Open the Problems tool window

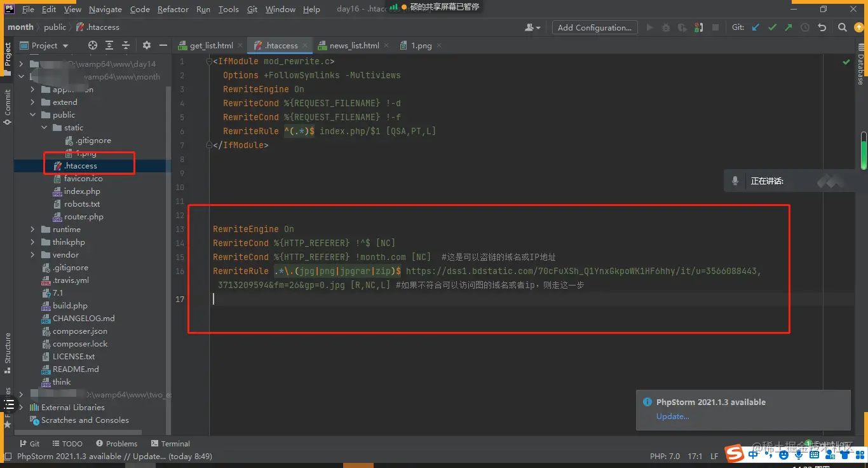(116, 444)
